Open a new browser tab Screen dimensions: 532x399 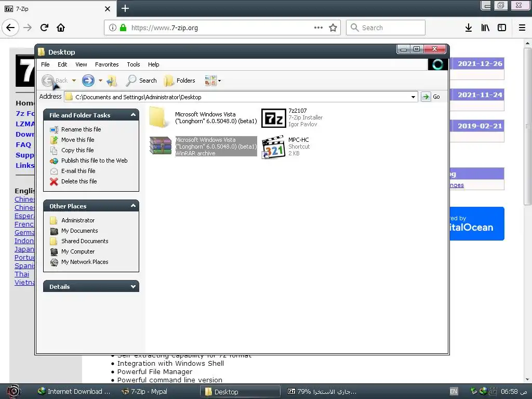(x=125, y=8)
